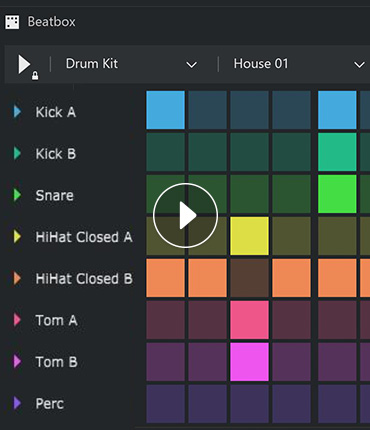Enable Kick B first step pad
This screenshot has width=370, height=430.
(x=165, y=152)
